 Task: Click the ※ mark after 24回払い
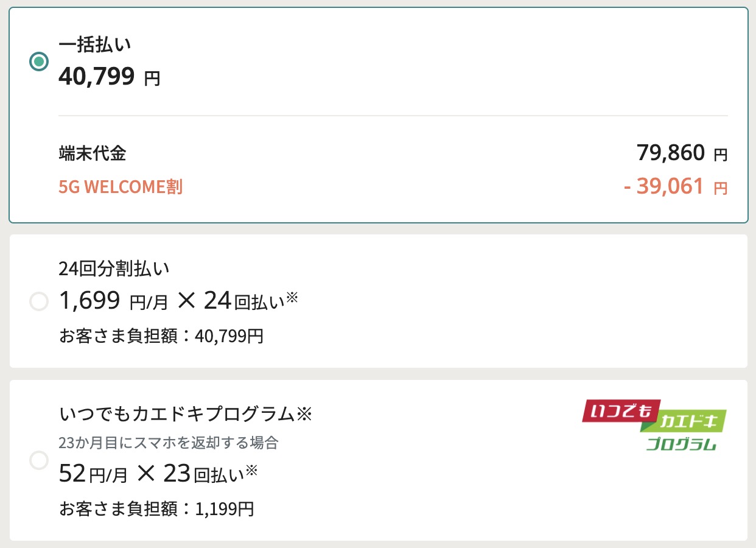[x=292, y=298]
